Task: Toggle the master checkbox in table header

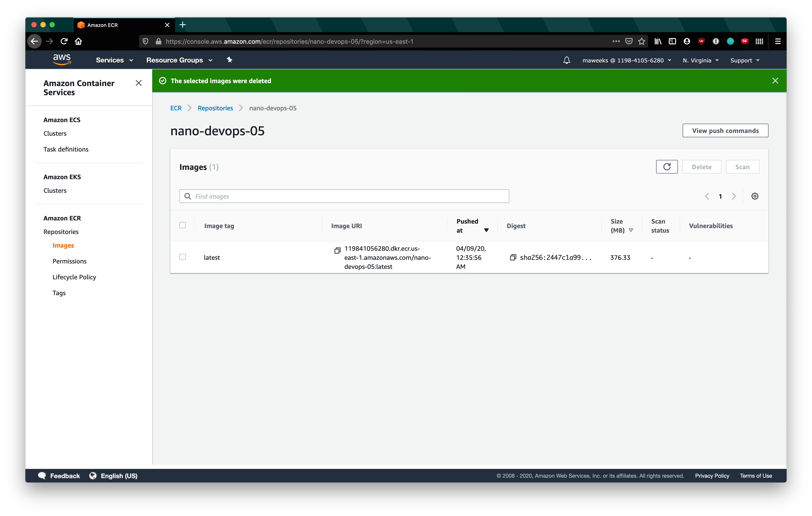Action: pyautogui.click(x=183, y=225)
